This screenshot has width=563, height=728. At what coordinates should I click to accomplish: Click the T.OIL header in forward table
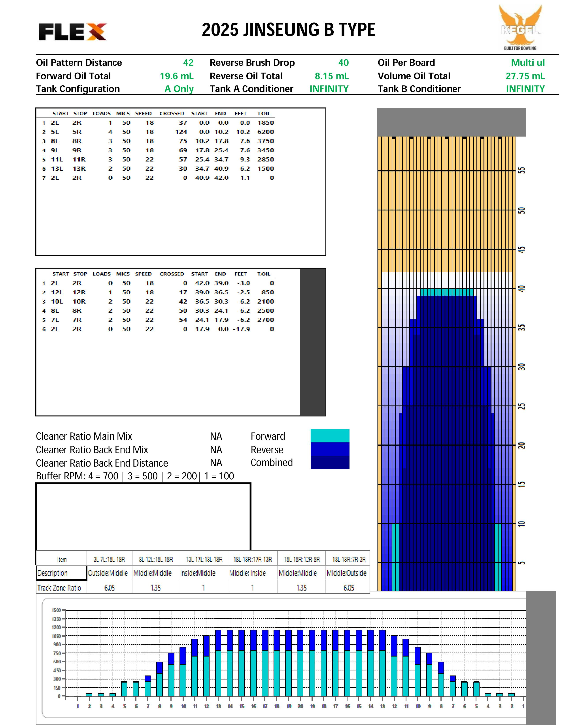tap(263, 114)
